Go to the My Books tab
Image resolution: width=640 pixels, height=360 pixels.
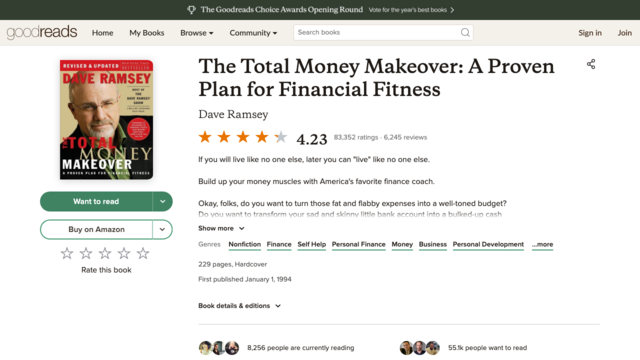[x=147, y=33]
